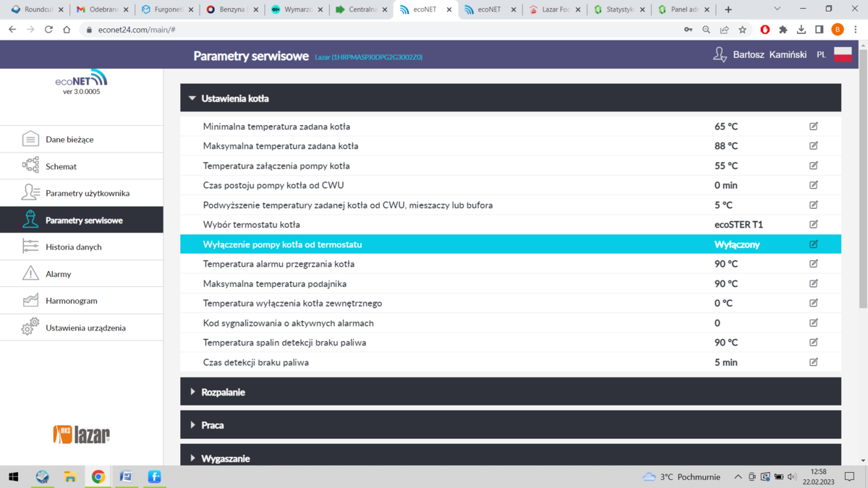The height and width of the screenshot is (488, 868).
Task: Edit the Wybór termostatu kotła setting
Action: [x=814, y=225]
